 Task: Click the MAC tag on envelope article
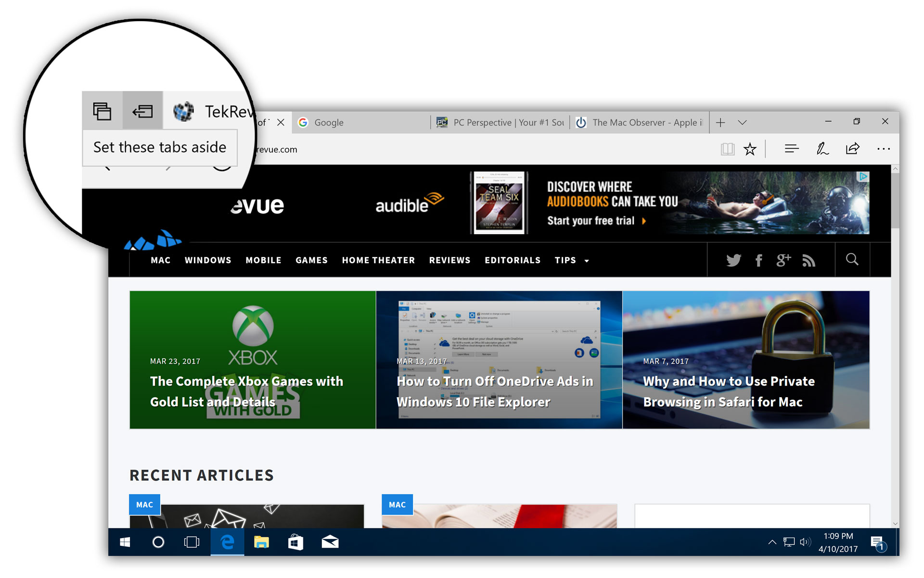coord(144,504)
